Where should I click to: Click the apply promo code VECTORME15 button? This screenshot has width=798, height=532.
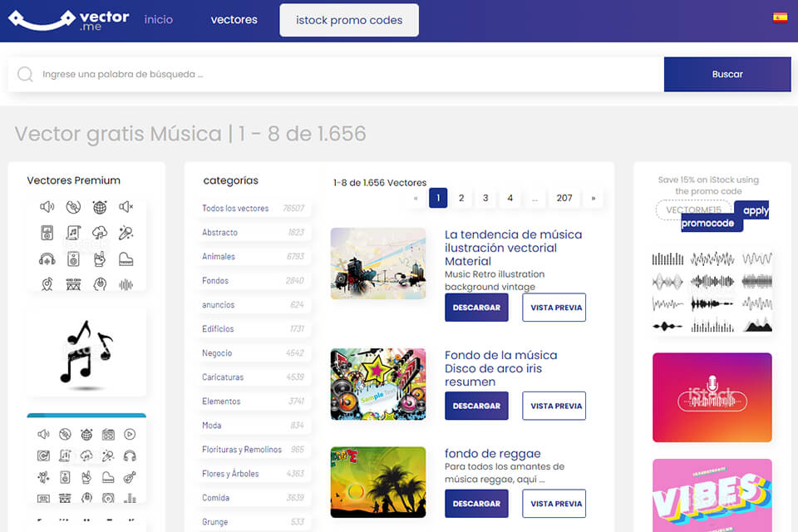point(753,212)
